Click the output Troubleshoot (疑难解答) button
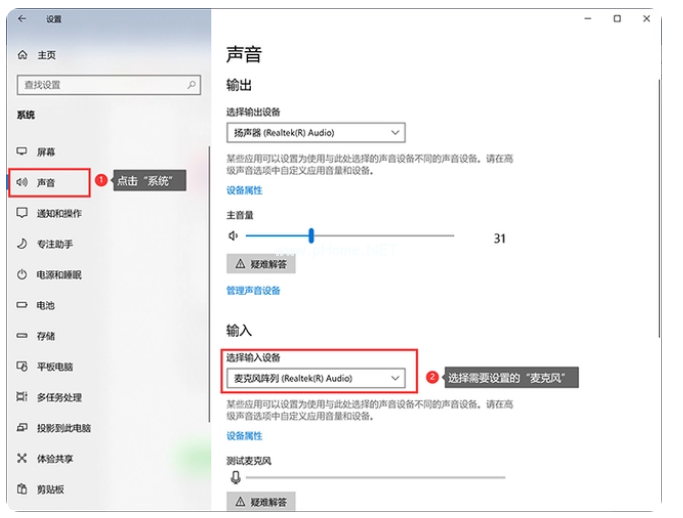 click(x=261, y=265)
